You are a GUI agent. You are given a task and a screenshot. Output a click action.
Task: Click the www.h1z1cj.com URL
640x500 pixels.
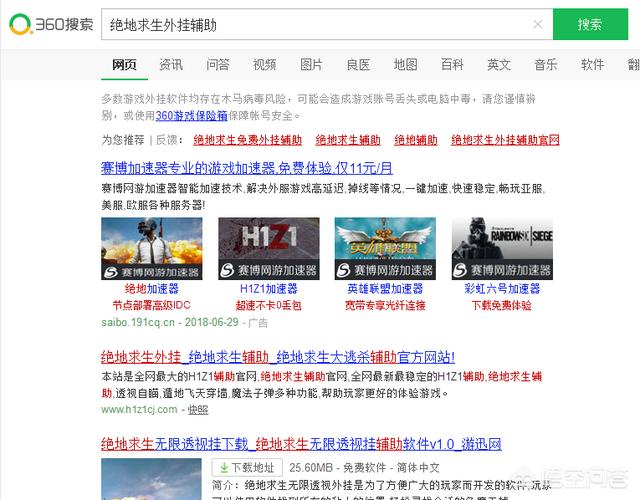(x=139, y=409)
